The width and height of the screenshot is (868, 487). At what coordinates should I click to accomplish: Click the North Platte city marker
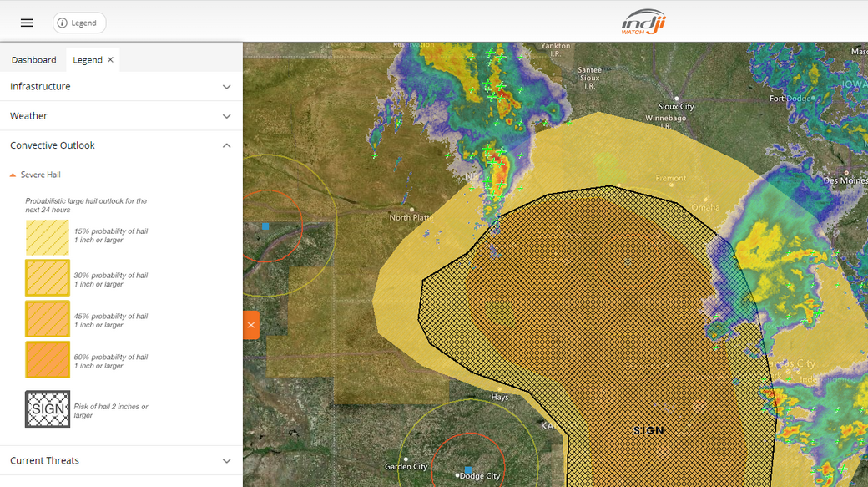coord(412,210)
